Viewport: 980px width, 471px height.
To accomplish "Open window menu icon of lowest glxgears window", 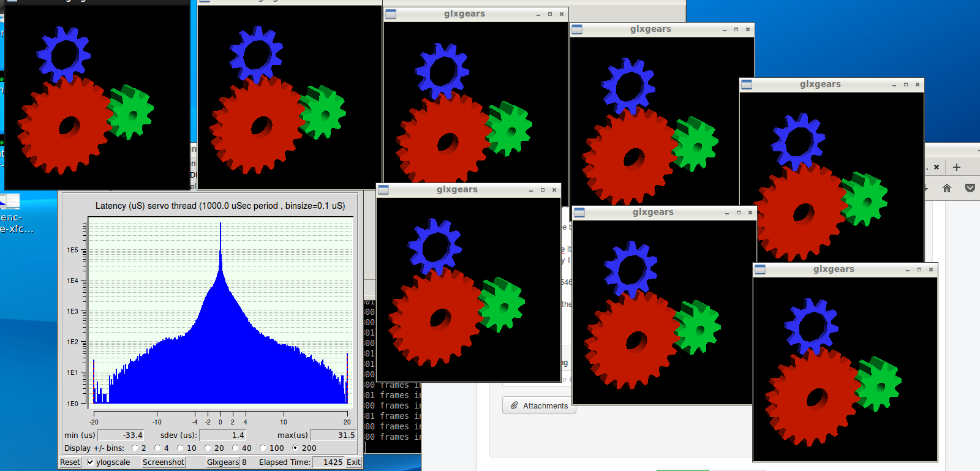I will click(x=760, y=269).
